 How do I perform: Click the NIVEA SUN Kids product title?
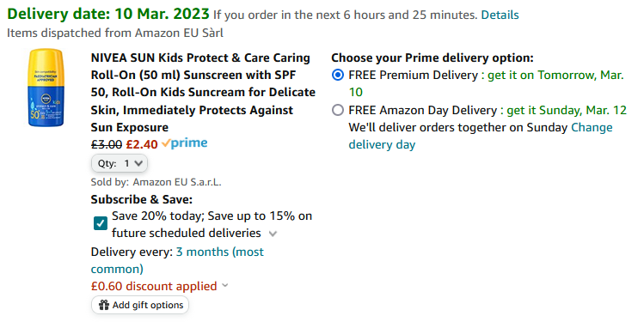(203, 92)
